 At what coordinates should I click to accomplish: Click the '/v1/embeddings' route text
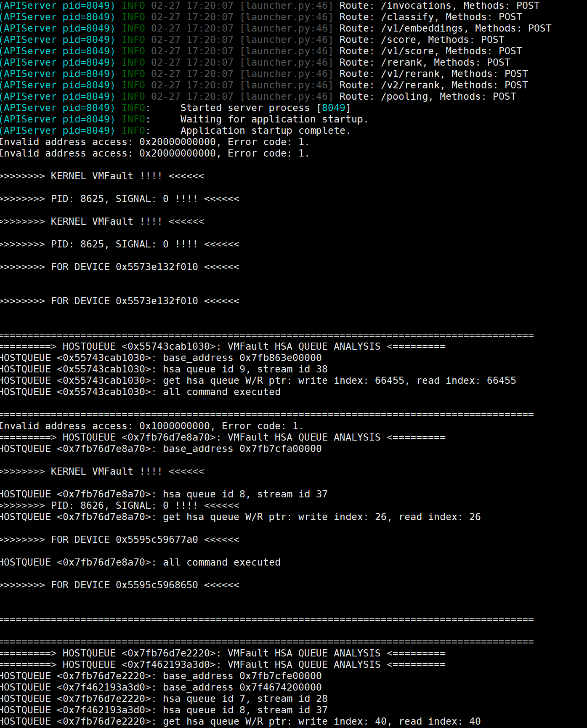pos(422,28)
